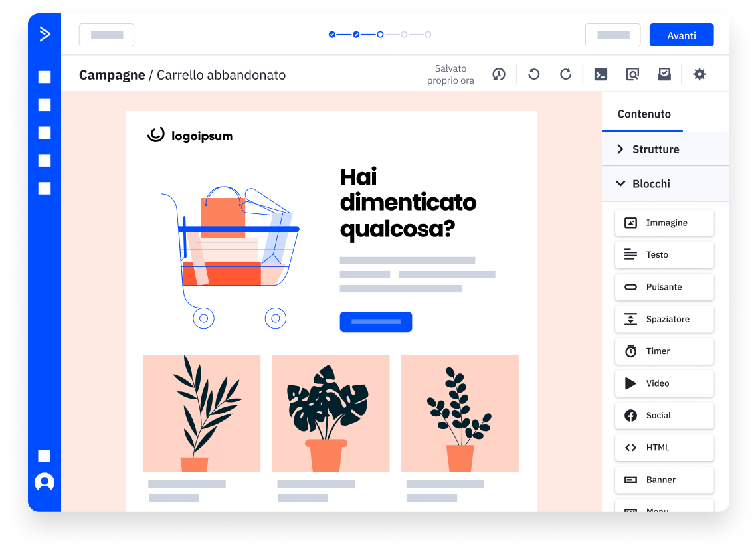This screenshot has height=552, width=756.
Task: Add a Banner block
Action: pyautogui.click(x=664, y=480)
